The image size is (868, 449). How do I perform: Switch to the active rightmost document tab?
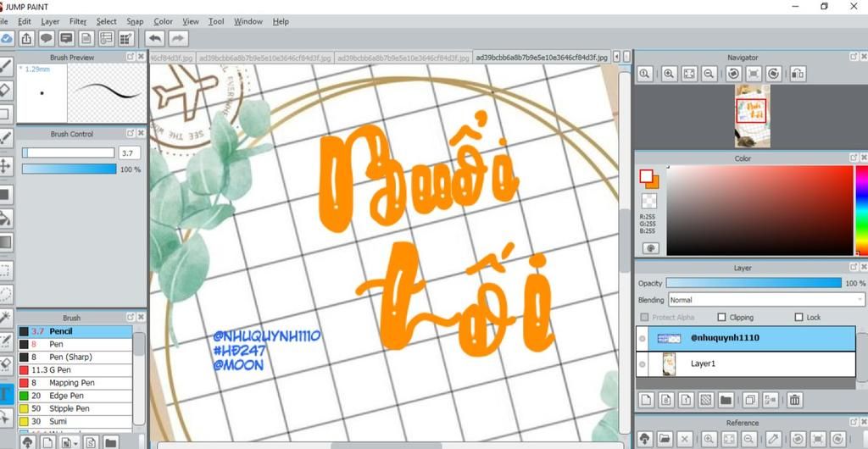point(542,58)
